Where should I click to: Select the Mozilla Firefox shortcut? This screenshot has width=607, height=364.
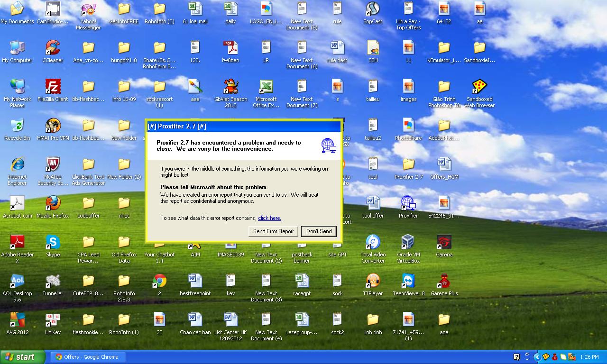[x=53, y=207]
